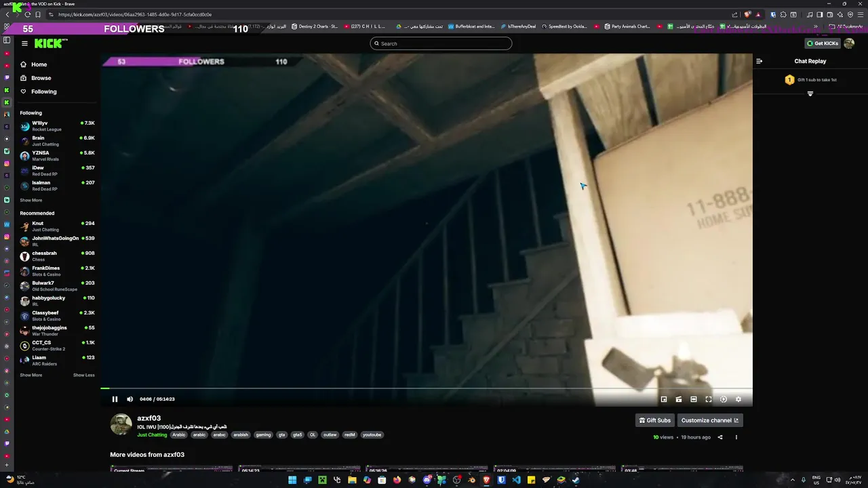Pause the video playback
The height and width of the screenshot is (488, 868).
115,399
